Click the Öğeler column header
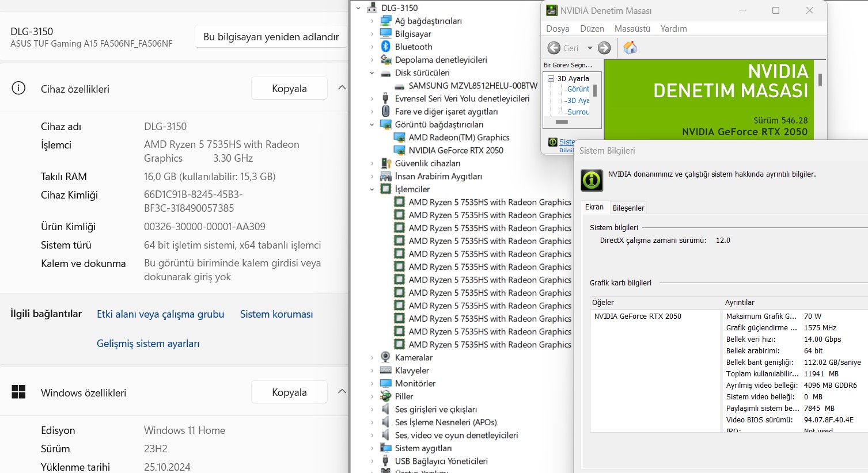Screen dimensions: 868x473 (655, 302)
